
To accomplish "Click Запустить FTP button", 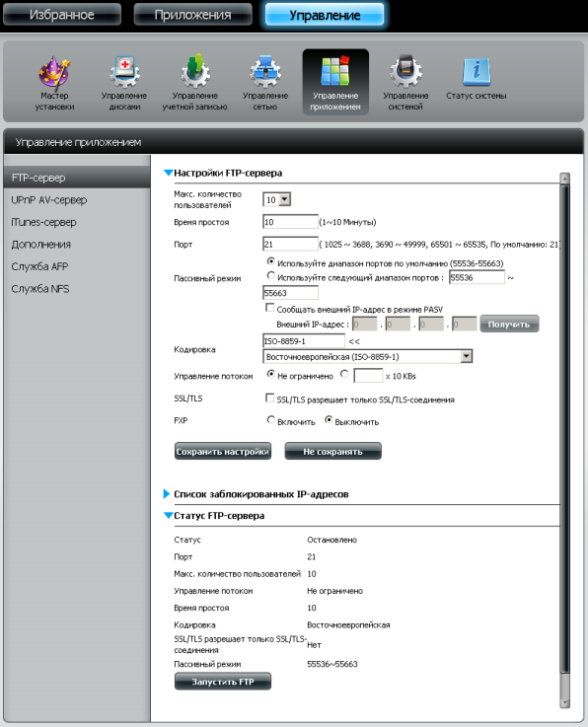I will point(223,682).
